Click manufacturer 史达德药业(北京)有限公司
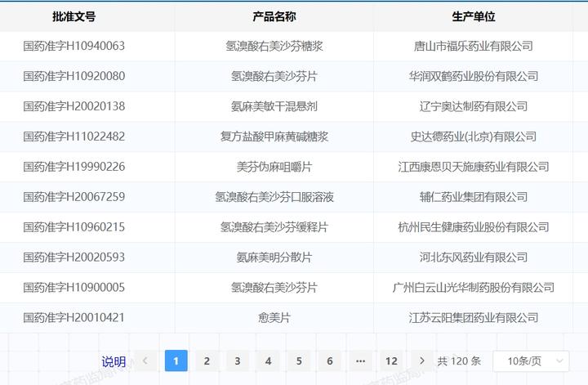The width and height of the screenshot is (588, 385). [474, 137]
